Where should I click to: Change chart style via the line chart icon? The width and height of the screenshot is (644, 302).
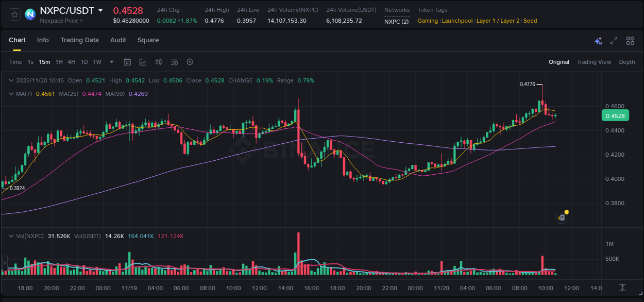point(143,62)
